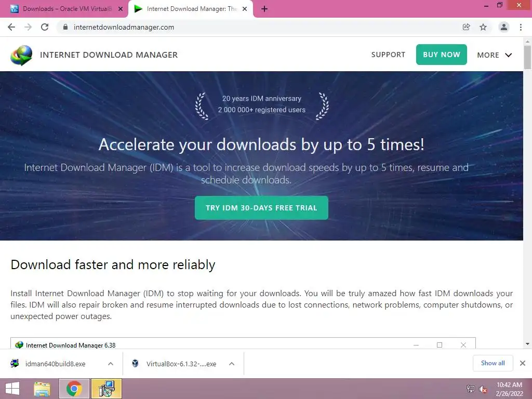Close the Internet Download Manager tab
This screenshot has height=399, width=532.
[245, 9]
